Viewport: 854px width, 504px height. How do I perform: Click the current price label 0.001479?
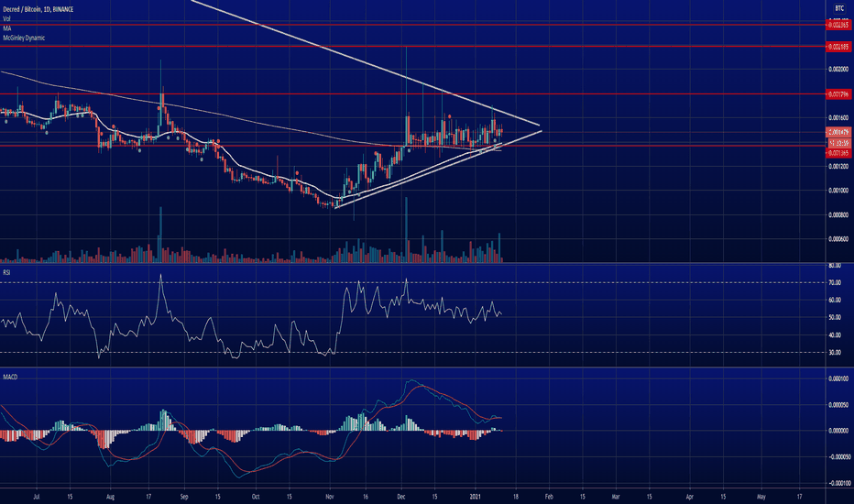tap(838, 132)
